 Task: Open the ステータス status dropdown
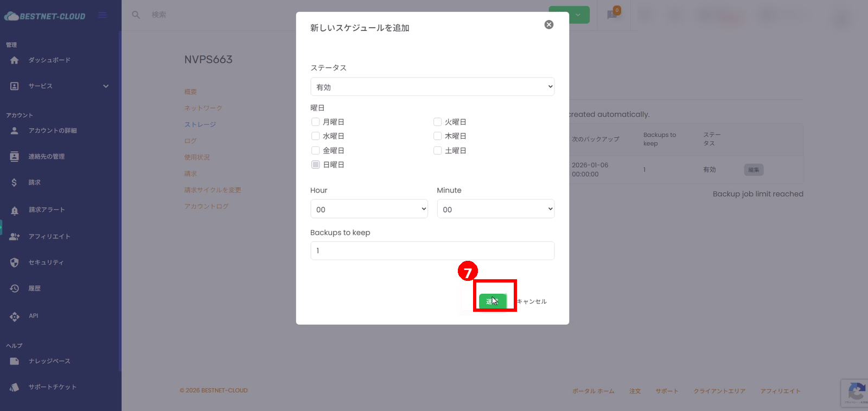pos(432,87)
